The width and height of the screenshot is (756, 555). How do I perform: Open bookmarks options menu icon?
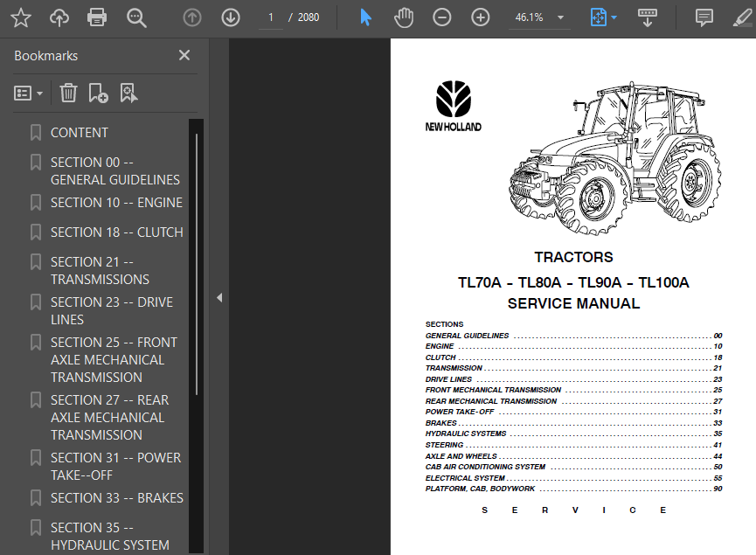(x=29, y=93)
